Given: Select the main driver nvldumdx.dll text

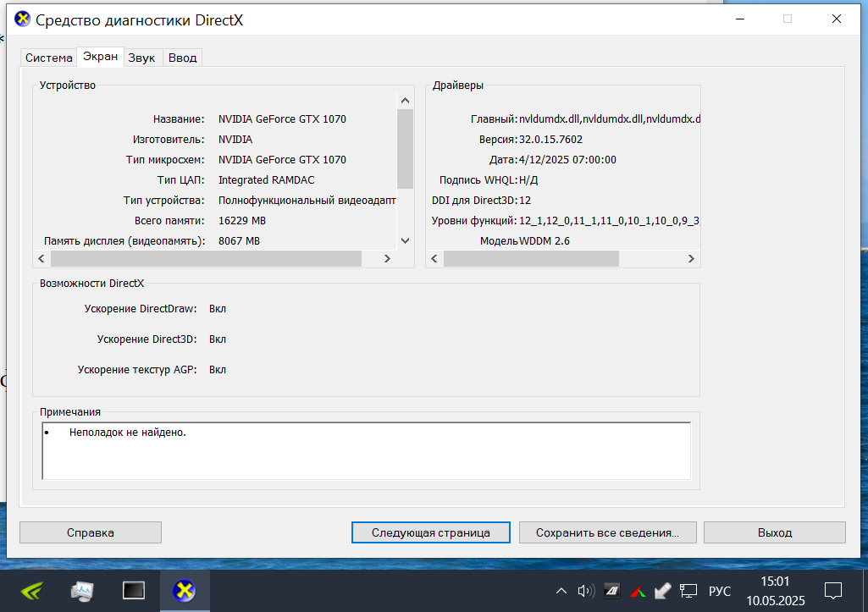Looking at the screenshot, I should point(610,119).
